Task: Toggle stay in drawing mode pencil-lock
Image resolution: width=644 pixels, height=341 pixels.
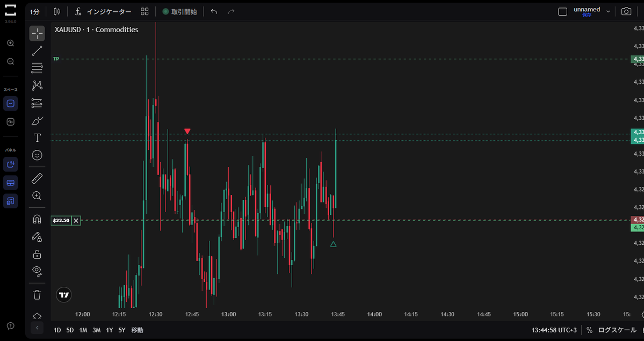Action: [37, 237]
